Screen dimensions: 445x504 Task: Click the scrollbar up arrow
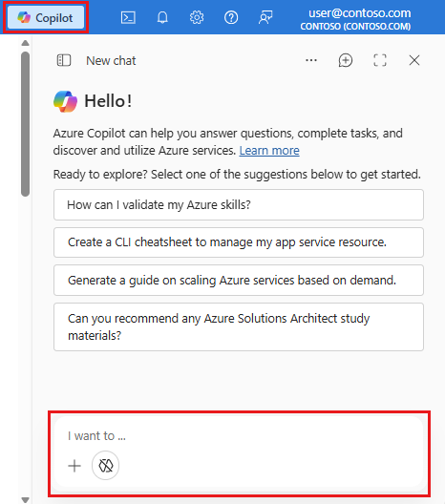point(25,43)
